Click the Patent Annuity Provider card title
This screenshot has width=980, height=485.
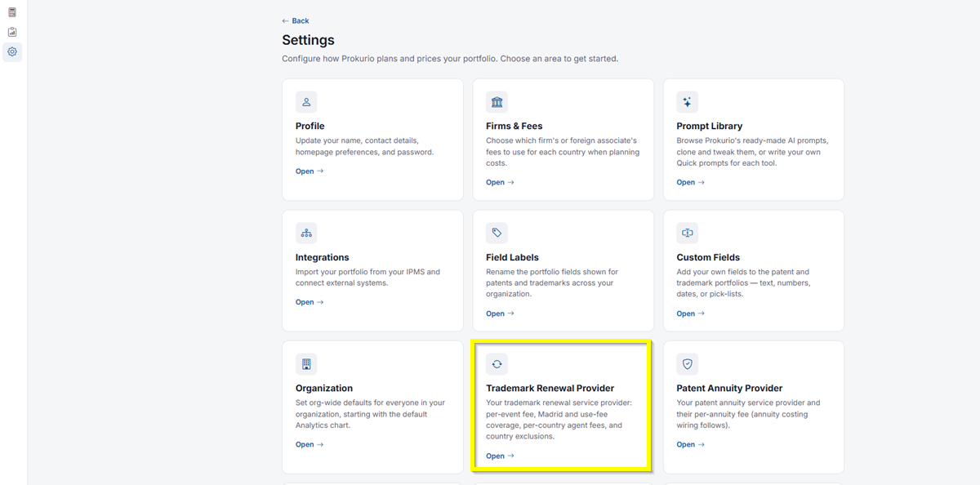click(730, 388)
